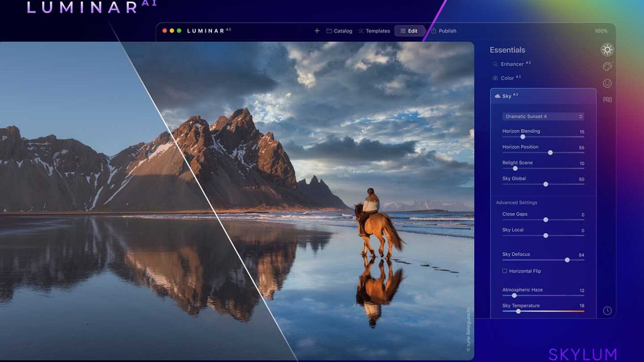Click the Sky Defocus value 84
This screenshot has width=644, height=362.
(x=581, y=255)
